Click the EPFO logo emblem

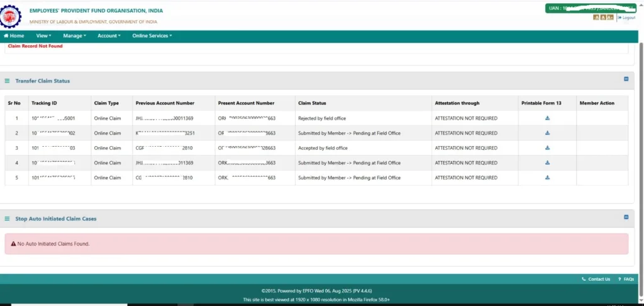coord(11,16)
